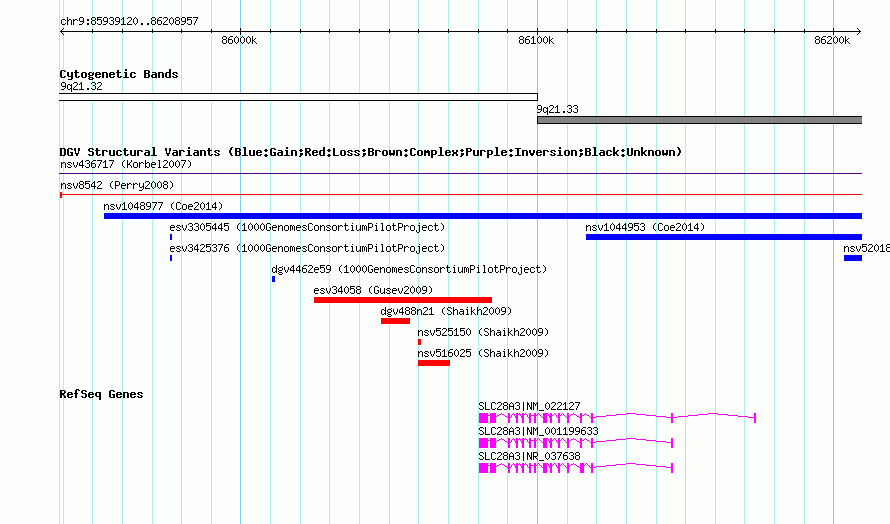Open variant dgv488n21 (Shaikh2009) label
The width and height of the screenshot is (890, 524).
pyautogui.click(x=446, y=311)
